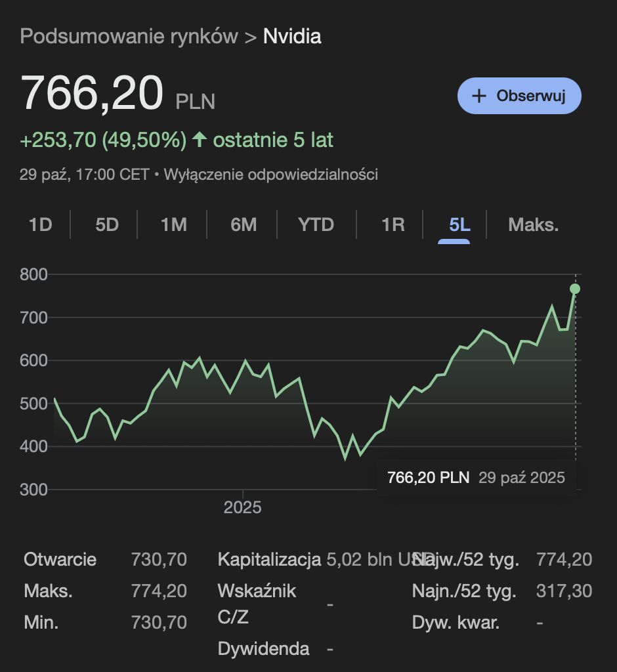Switch the chart to YTD
Image resolution: width=617 pixels, height=672 pixels.
[316, 225]
